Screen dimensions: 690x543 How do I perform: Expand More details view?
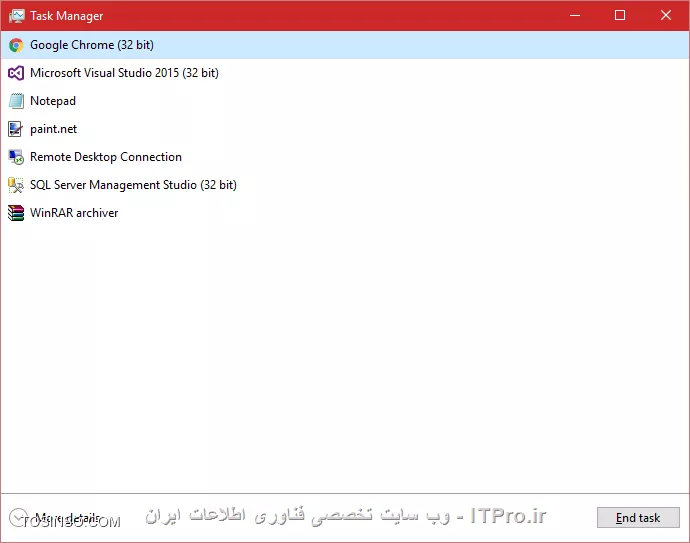tap(54, 518)
